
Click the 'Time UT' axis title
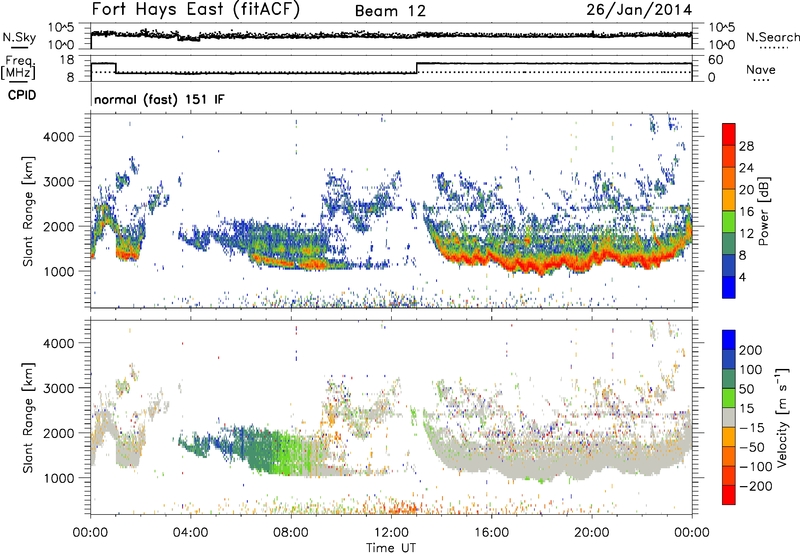[x=391, y=547]
